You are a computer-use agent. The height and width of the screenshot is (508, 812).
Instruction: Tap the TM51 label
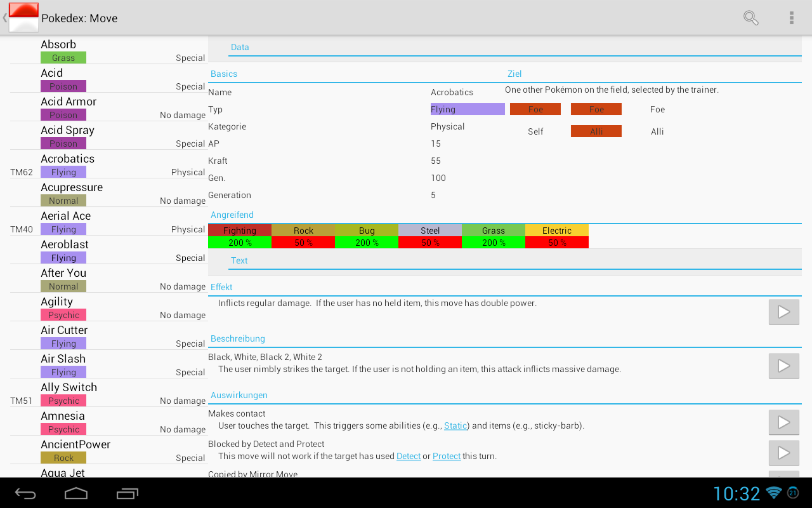[22, 401]
